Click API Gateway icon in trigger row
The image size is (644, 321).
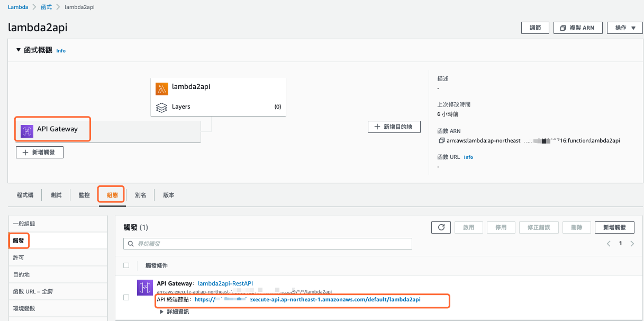(145, 288)
